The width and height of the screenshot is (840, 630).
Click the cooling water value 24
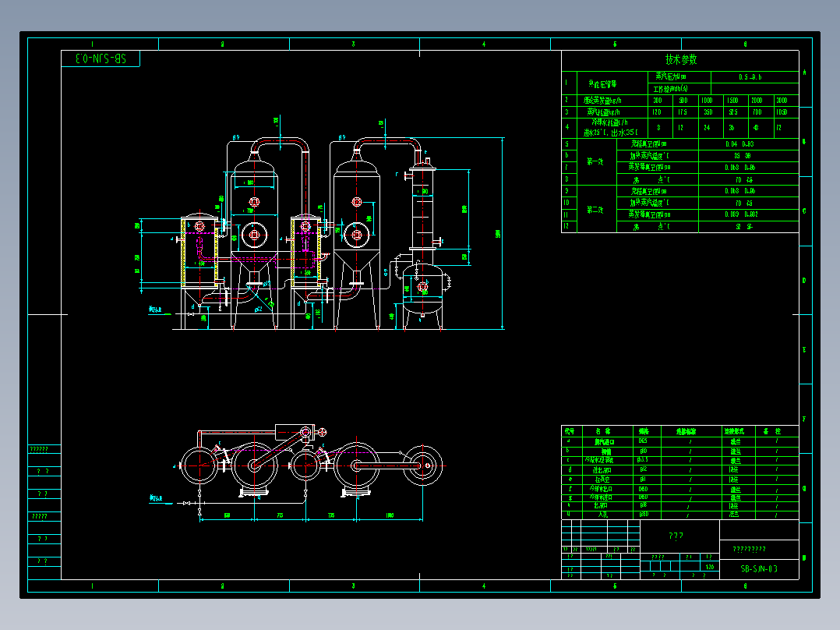708,128
